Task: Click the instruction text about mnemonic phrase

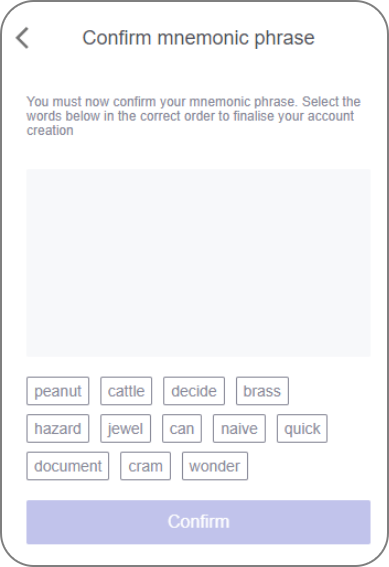Action: pyautogui.click(x=193, y=116)
